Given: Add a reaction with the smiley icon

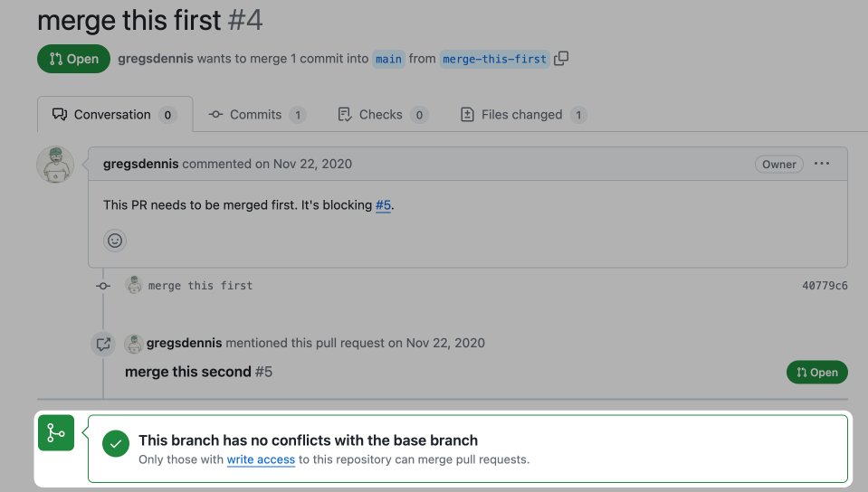Looking at the screenshot, I should pos(115,241).
